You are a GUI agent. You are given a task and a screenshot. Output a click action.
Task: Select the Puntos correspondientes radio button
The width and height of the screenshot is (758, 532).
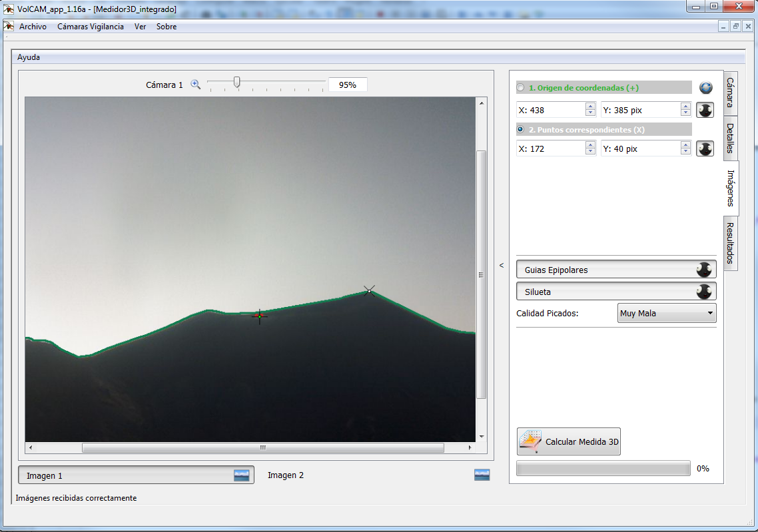[x=520, y=129]
